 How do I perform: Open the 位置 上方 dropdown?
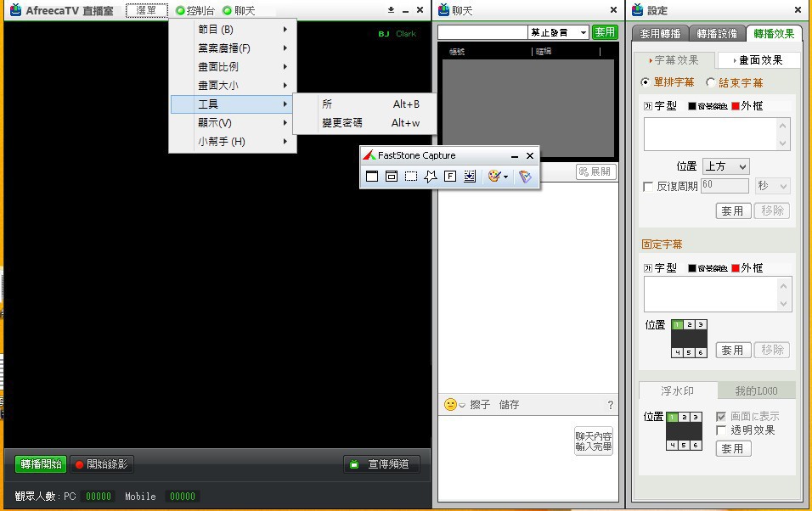tap(725, 166)
